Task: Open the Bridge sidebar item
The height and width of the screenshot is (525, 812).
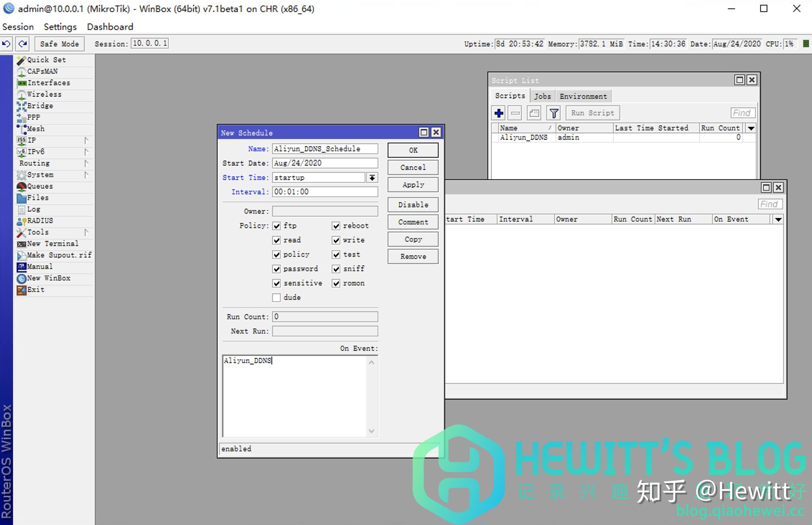Action: click(x=55, y=106)
